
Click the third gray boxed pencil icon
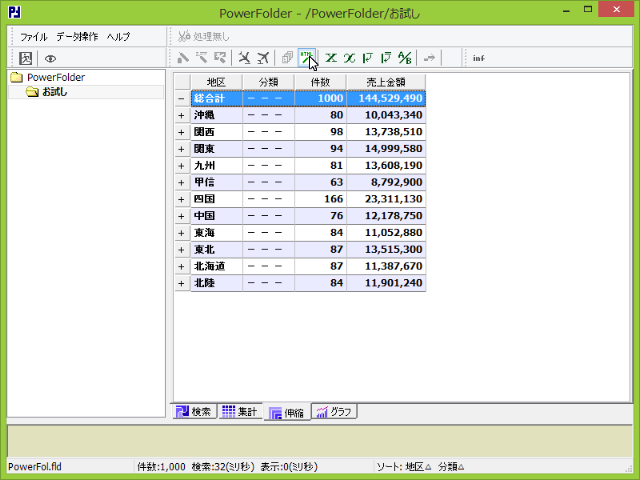[x=220, y=58]
